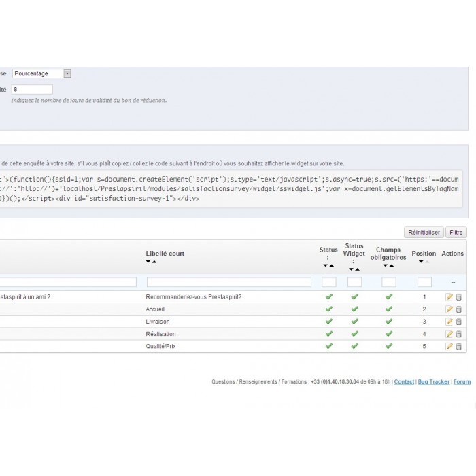476x476 pixels.
Task: Open the Forum link
Action: coord(462,381)
